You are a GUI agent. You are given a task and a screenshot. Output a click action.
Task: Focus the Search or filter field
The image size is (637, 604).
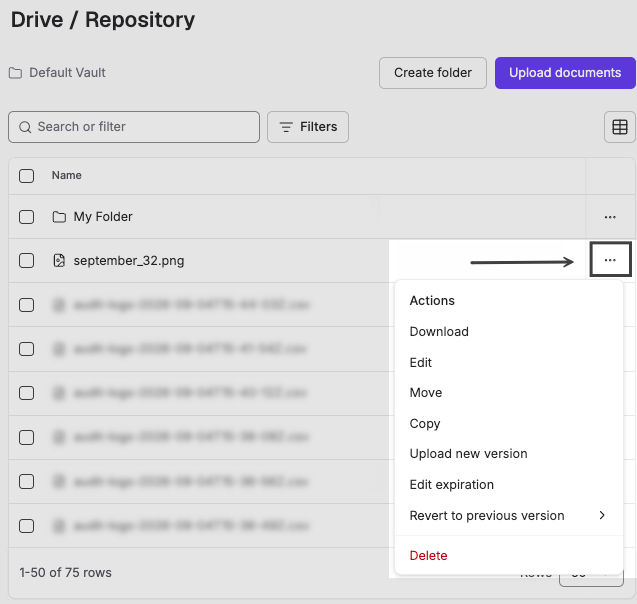tap(134, 127)
